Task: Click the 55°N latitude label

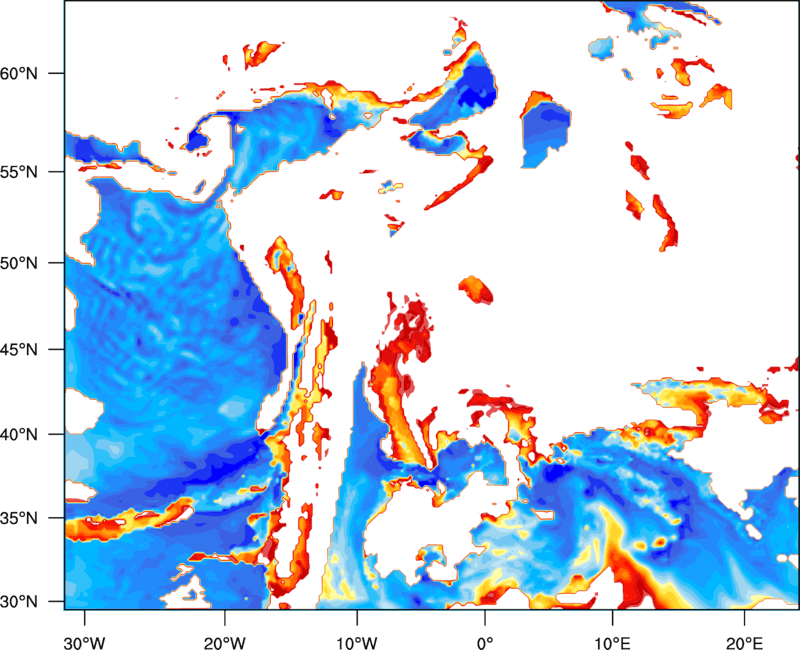Action: [x=19, y=172]
